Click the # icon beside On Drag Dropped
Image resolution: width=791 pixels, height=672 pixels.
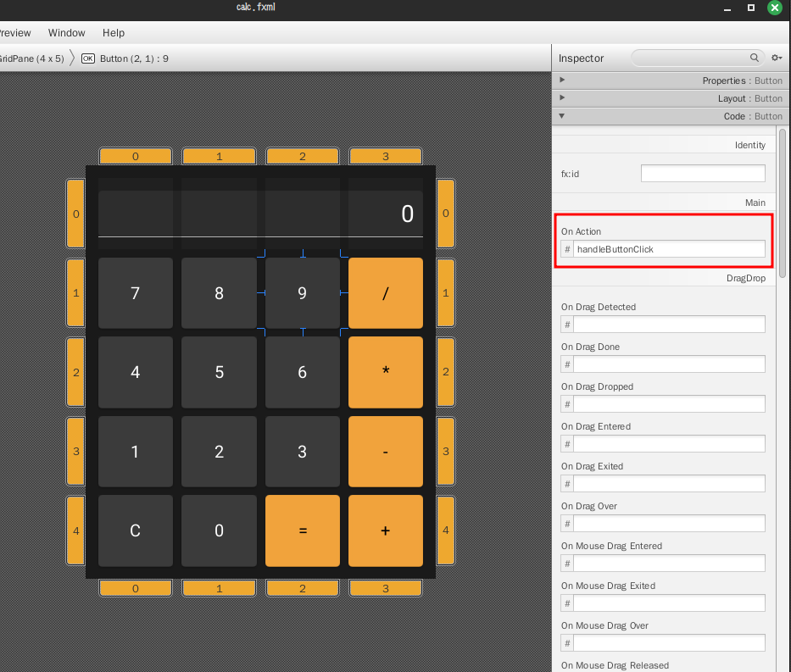coord(567,404)
